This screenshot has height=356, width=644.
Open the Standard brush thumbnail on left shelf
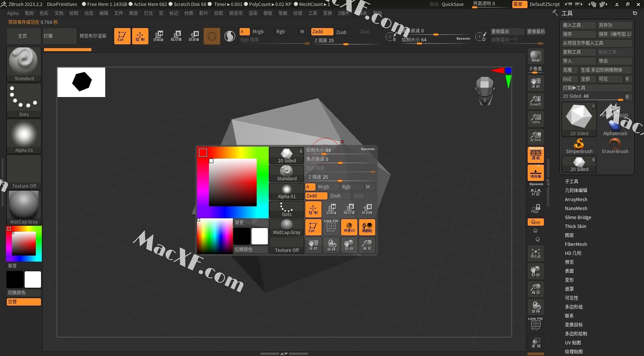click(24, 64)
